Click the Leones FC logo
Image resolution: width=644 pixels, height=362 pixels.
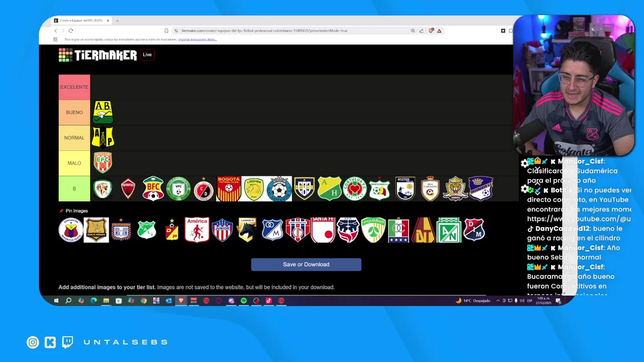click(254, 189)
